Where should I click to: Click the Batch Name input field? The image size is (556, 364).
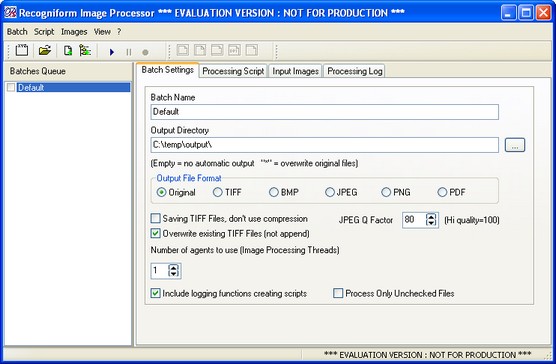pyautogui.click(x=324, y=112)
